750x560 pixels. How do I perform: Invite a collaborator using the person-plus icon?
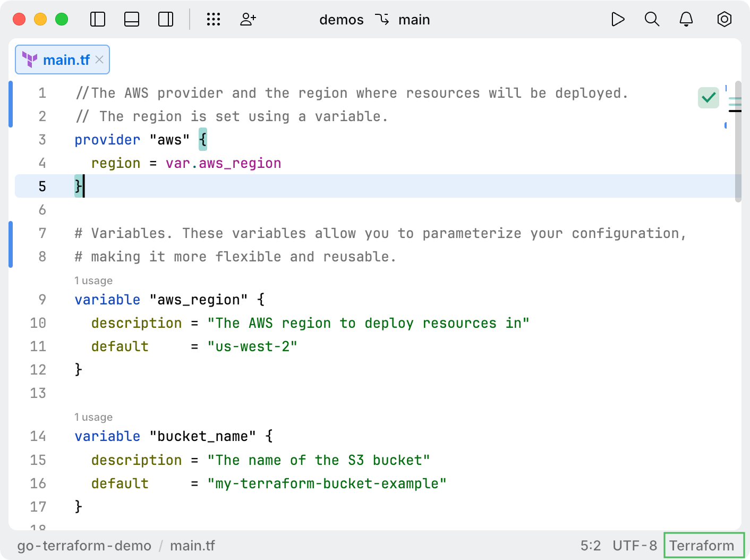[248, 19]
